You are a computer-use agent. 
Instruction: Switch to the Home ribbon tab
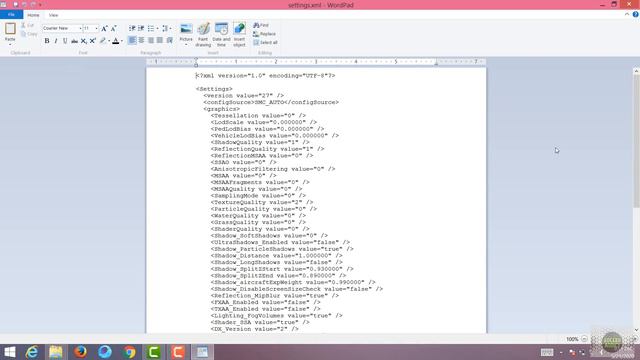click(x=33, y=15)
